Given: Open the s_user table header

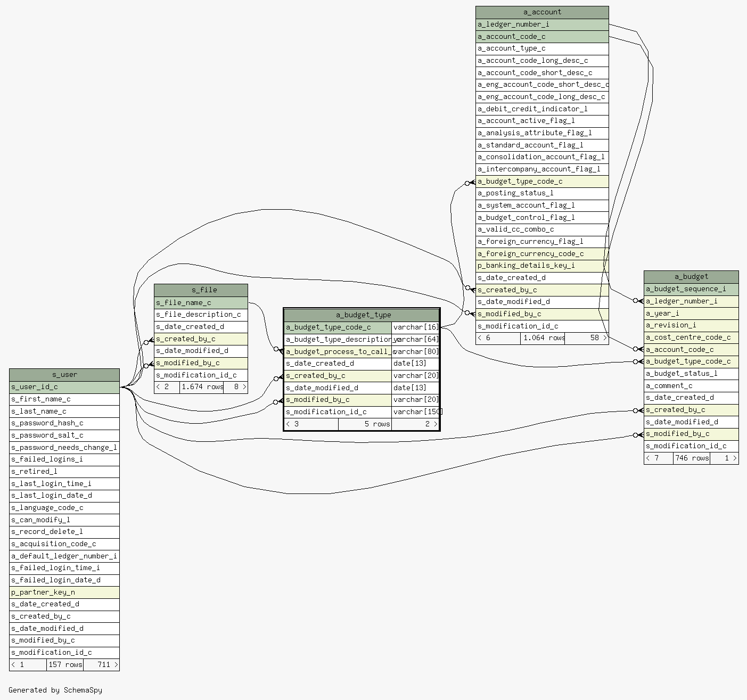Looking at the screenshot, I should (64, 375).
